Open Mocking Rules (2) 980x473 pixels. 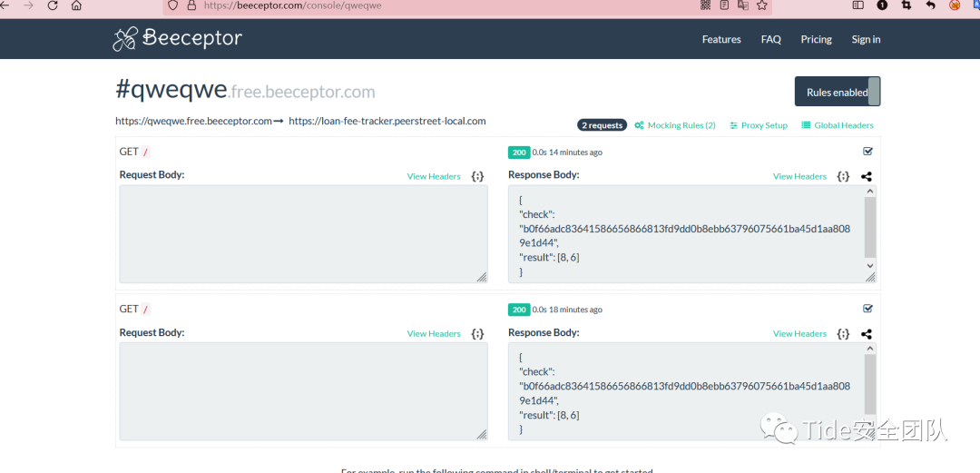pyautogui.click(x=675, y=125)
